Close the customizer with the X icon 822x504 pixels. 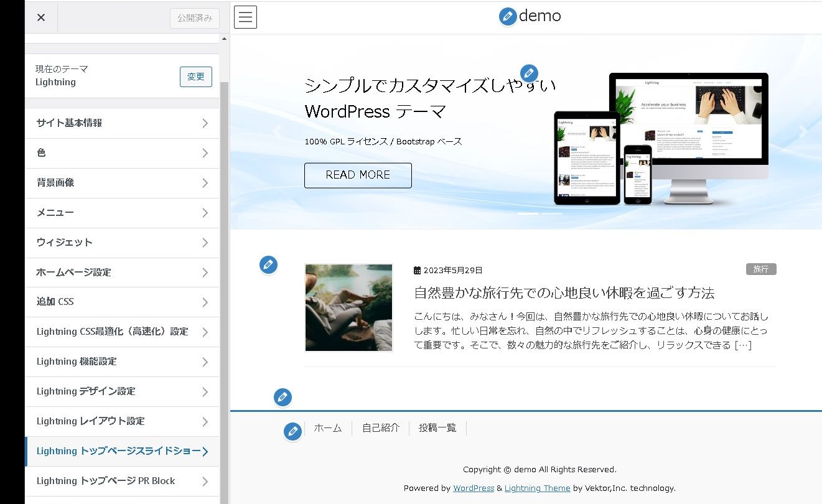click(x=40, y=17)
